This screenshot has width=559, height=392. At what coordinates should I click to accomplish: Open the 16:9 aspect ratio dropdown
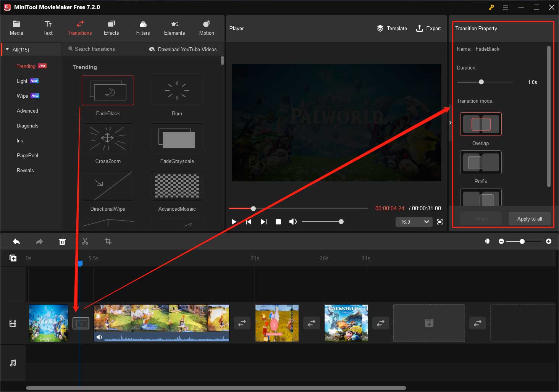tap(414, 222)
